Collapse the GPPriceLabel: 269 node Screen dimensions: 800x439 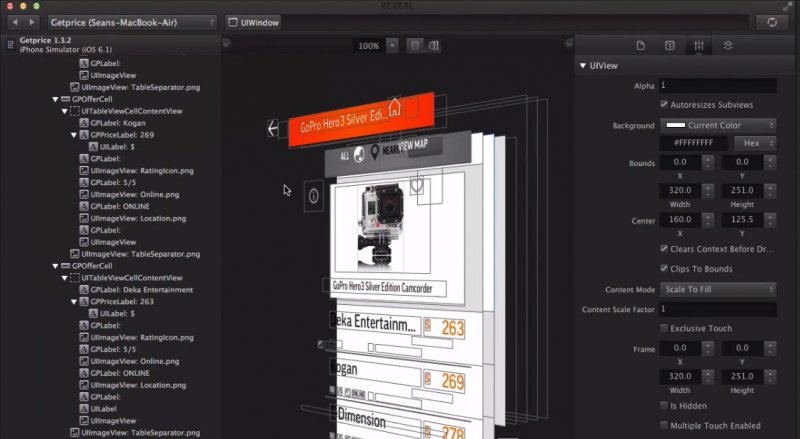74,135
